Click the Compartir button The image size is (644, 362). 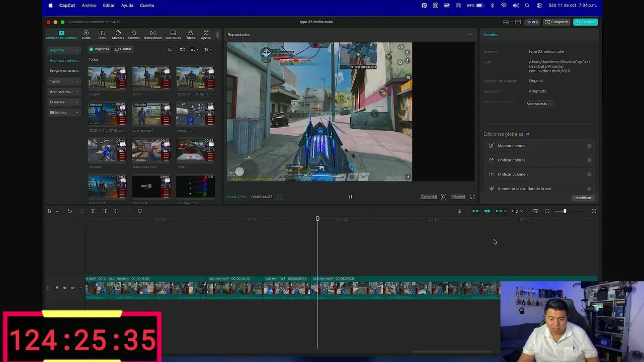[556, 22]
